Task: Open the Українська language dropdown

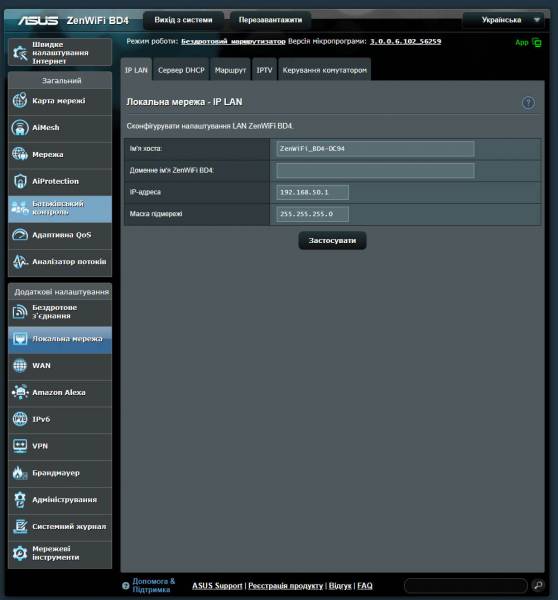Action: pos(503,20)
